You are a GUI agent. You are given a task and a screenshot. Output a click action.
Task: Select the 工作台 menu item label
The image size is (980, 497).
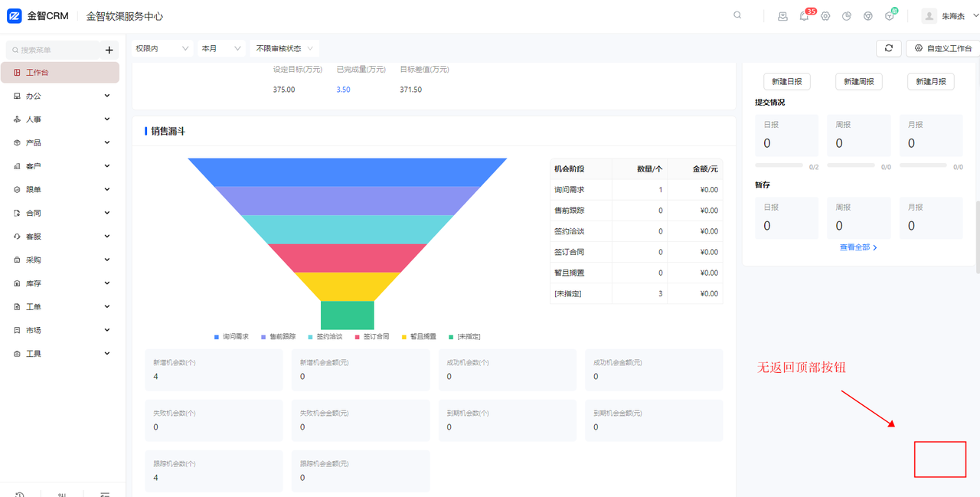pos(38,73)
